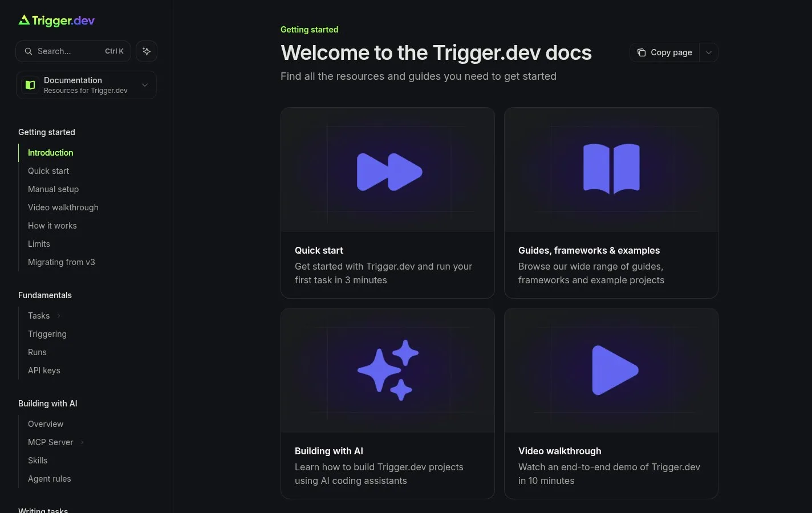The height and width of the screenshot is (513, 812).
Task: Click the Ctrl K shortcut hint
Action: [114, 51]
